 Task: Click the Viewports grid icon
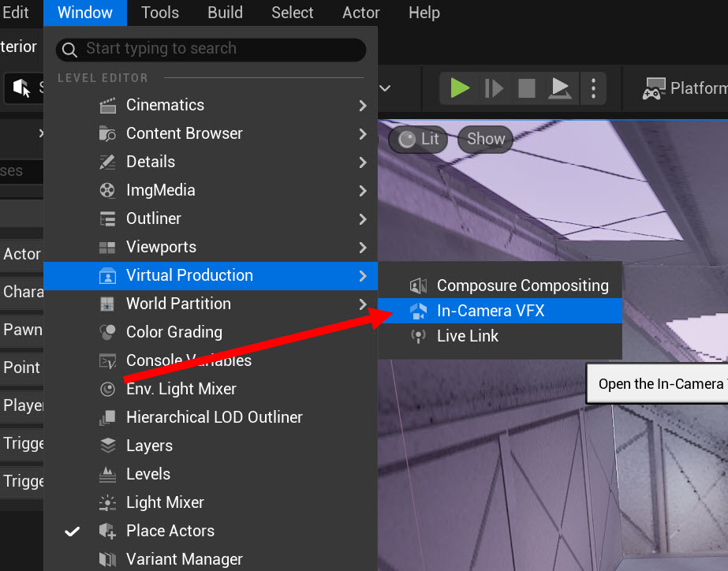click(108, 248)
